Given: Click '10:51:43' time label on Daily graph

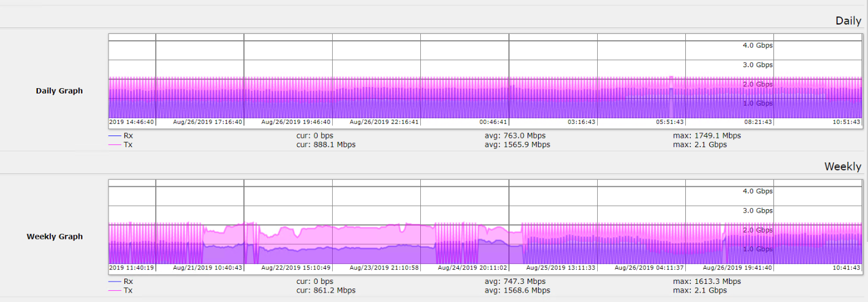Looking at the screenshot, I should (846, 122).
